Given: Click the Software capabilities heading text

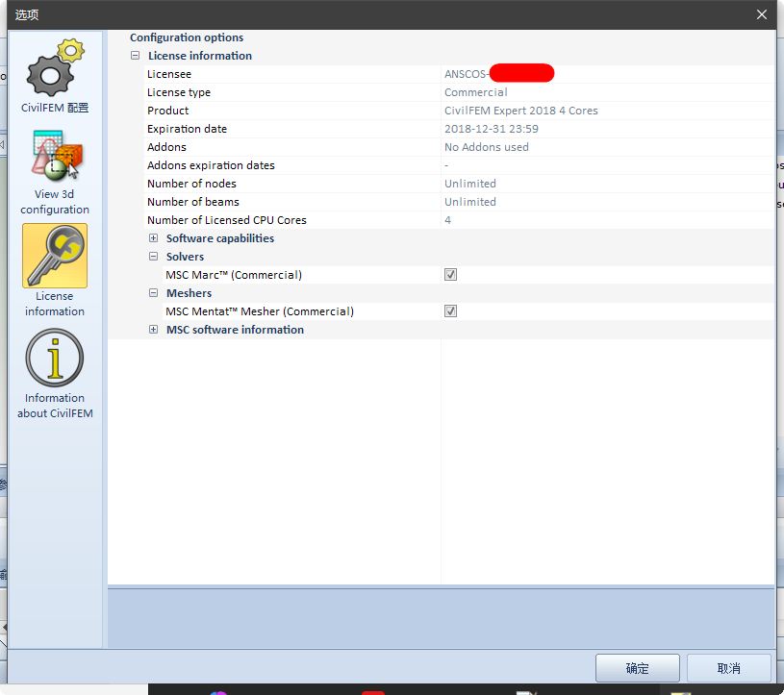Looking at the screenshot, I should (x=220, y=238).
